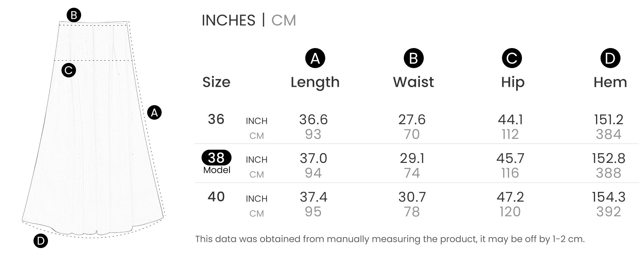Click the B marker on skirt diagram
This screenshot has height=260, width=644.
74,15
